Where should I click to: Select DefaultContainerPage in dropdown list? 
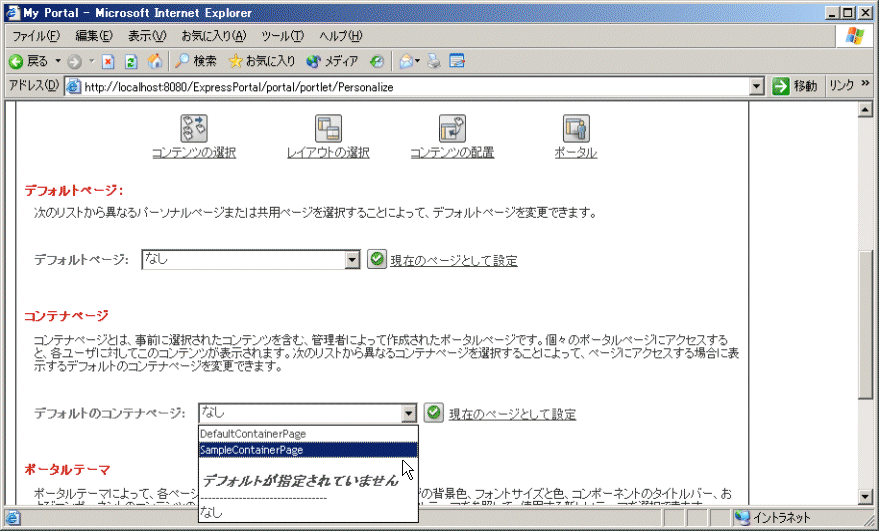coord(308,434)
